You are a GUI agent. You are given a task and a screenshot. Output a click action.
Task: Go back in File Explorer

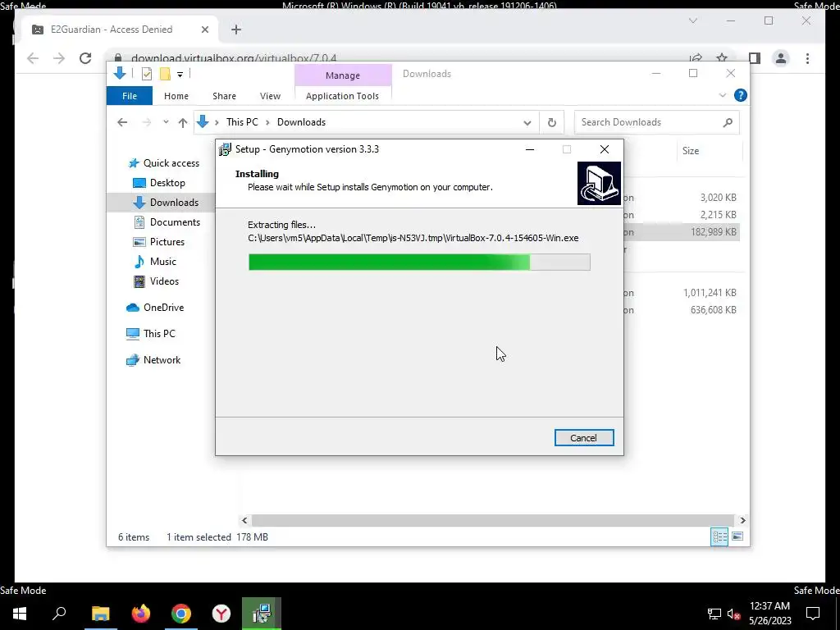click(x=123, y=122)
